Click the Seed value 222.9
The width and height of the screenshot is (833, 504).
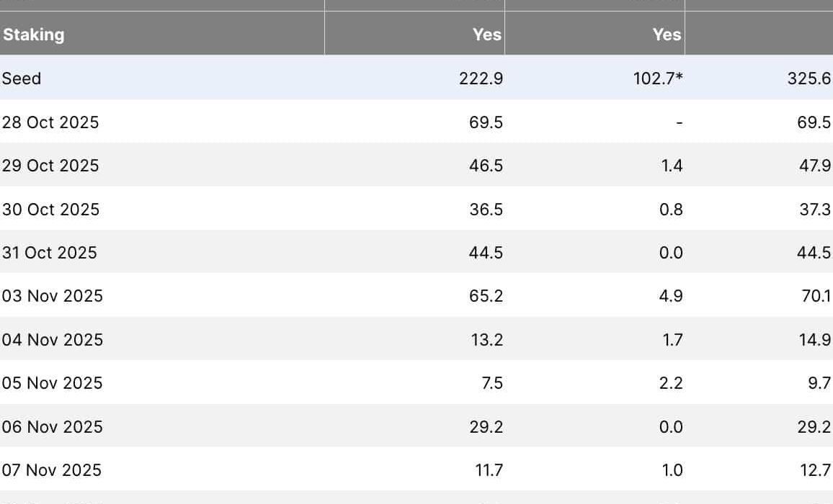pyautogui.click(x=481, y=78)
